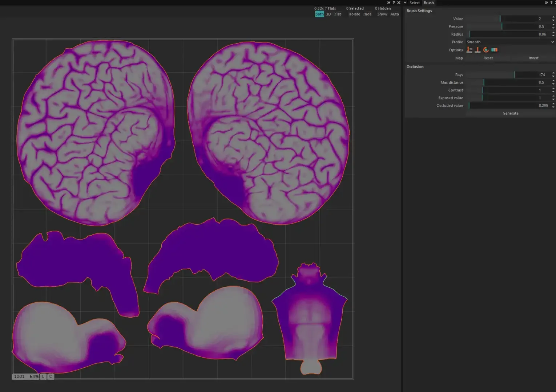Click the teal-orange striped brush option icon
Screen dimensions: 556x392
494,50
